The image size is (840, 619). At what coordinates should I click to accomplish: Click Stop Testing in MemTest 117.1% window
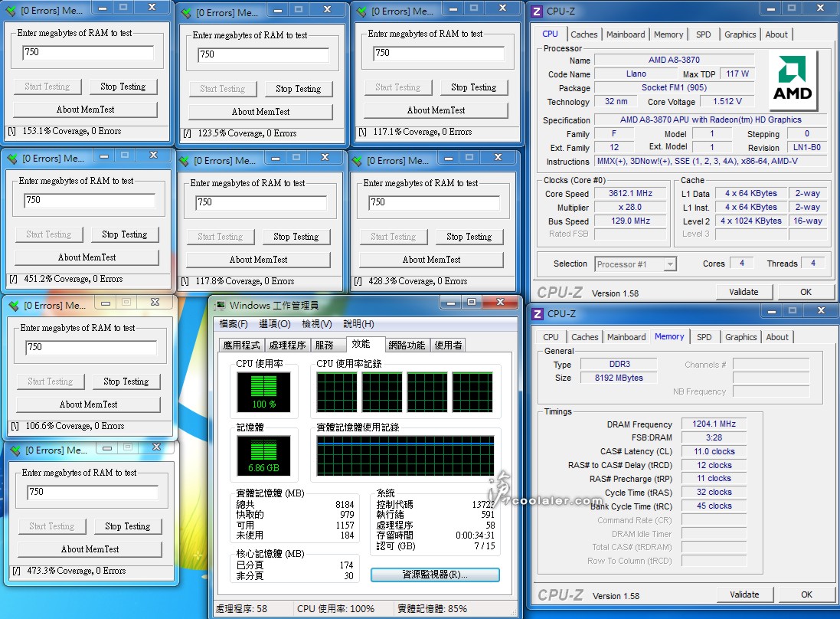473,87
